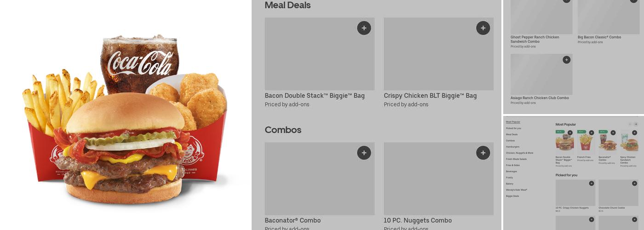Open Fresh-Made Salads category

(x=516, y=159)
